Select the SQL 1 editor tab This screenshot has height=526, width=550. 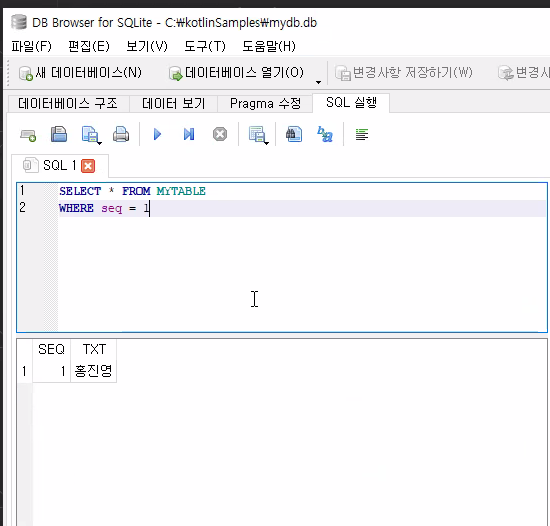pyautogui.click(x=60, y=166)
